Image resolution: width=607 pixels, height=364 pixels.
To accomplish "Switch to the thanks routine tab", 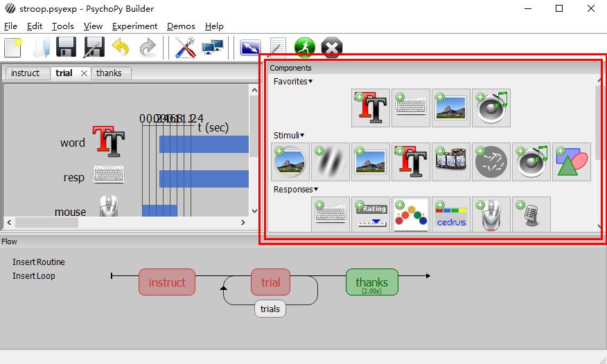I will click(x=109, y=73).
